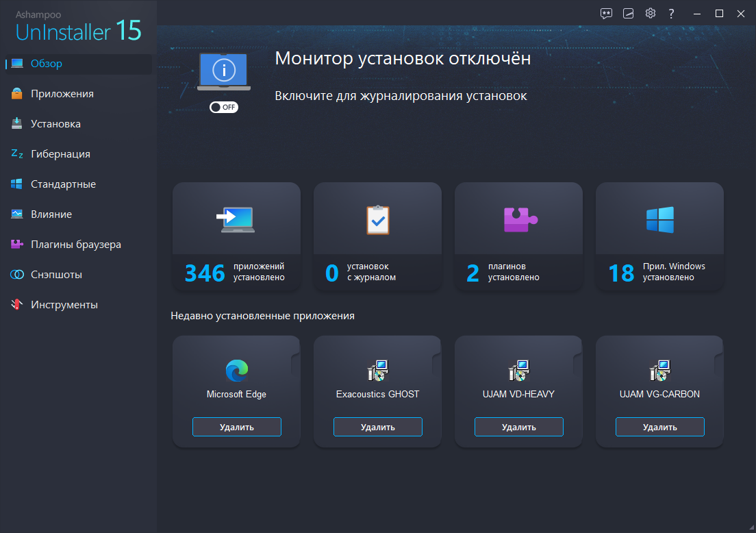The height and width of the screenshot is (533, 756).
Task: Open the 2 плагинов установлено tile
Action: (x=519, y=237)
